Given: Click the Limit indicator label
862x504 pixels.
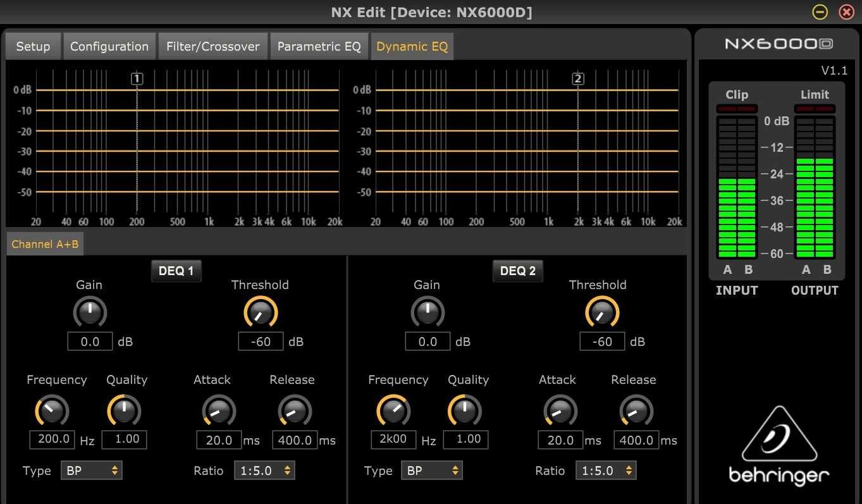Looking at the screenshot, I should (815, 95).
